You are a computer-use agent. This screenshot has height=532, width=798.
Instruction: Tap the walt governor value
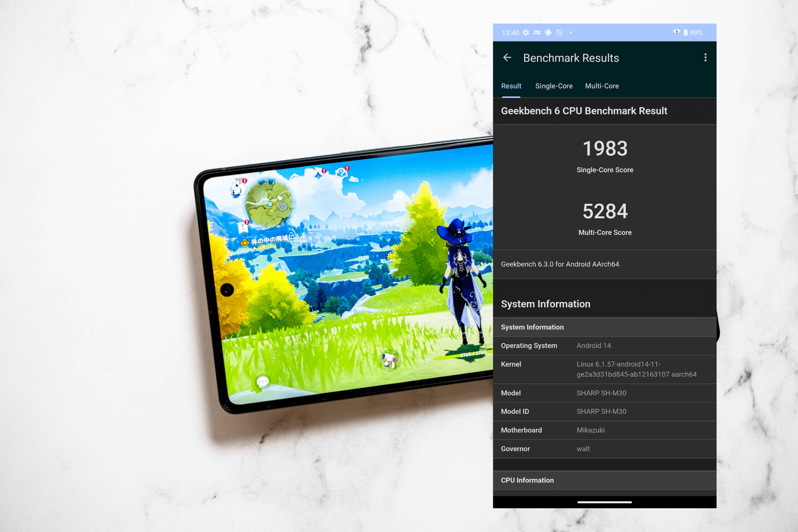(x=583, y=449)
